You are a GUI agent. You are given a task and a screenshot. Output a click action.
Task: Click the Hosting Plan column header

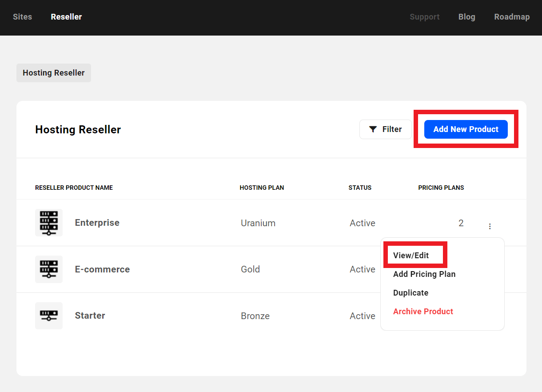tap(262, 188)
